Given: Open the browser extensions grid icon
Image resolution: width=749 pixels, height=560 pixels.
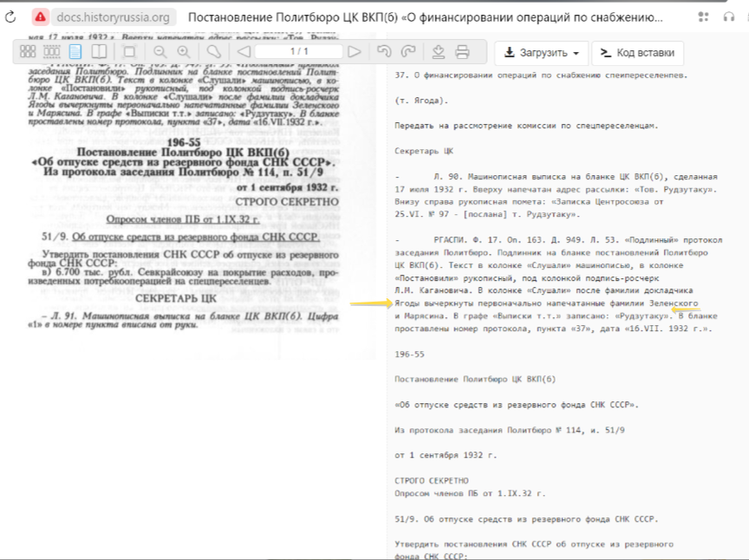Looking at the screenshot, I should tap(703, 17).
